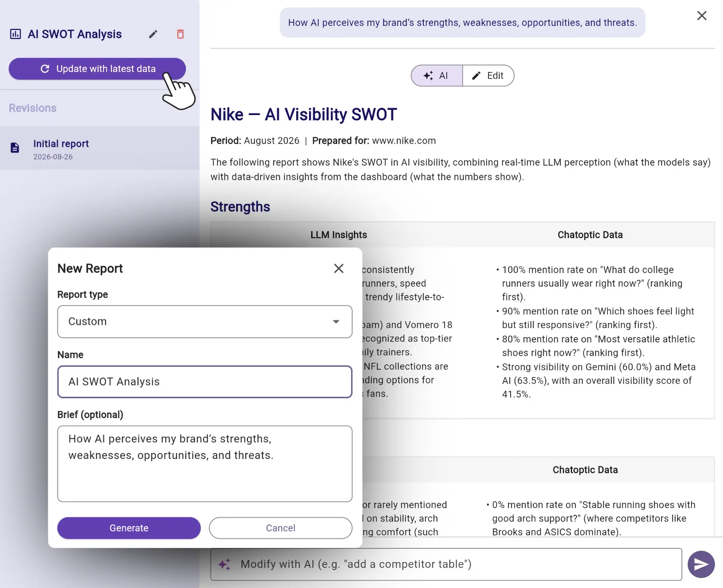723x588 pixels.
Task: Close the New Report dialog
Action: point(339,268)
